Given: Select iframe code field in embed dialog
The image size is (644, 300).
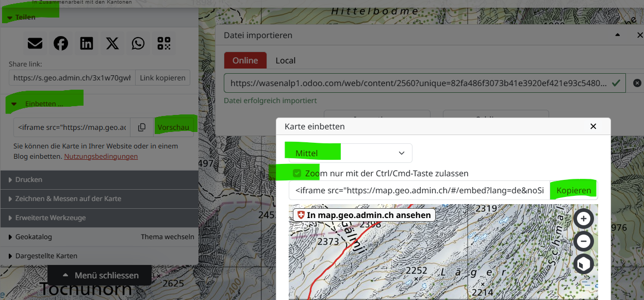Looking at the screenshot, I should point(420,190).
